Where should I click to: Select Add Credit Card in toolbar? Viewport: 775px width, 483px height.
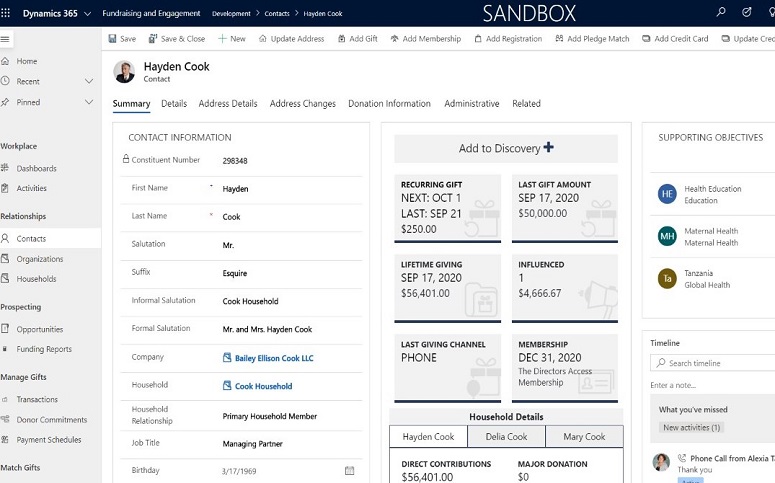point(675,39)
